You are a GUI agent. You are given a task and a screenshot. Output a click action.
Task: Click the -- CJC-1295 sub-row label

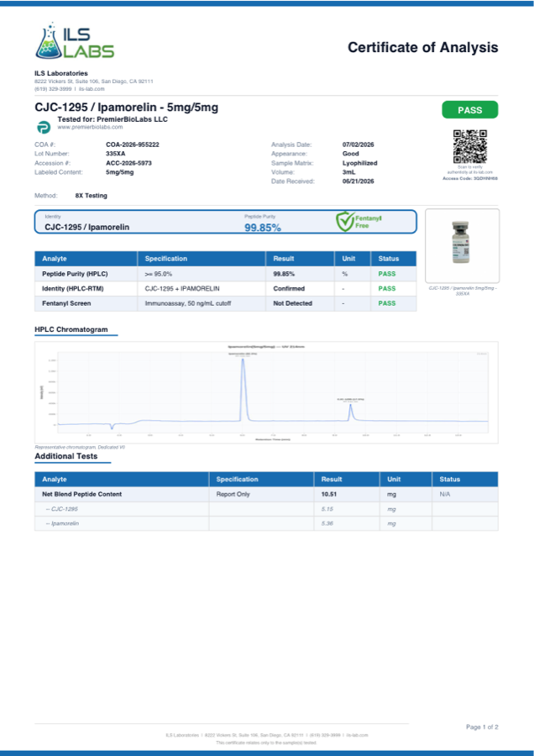click(61, 509)
